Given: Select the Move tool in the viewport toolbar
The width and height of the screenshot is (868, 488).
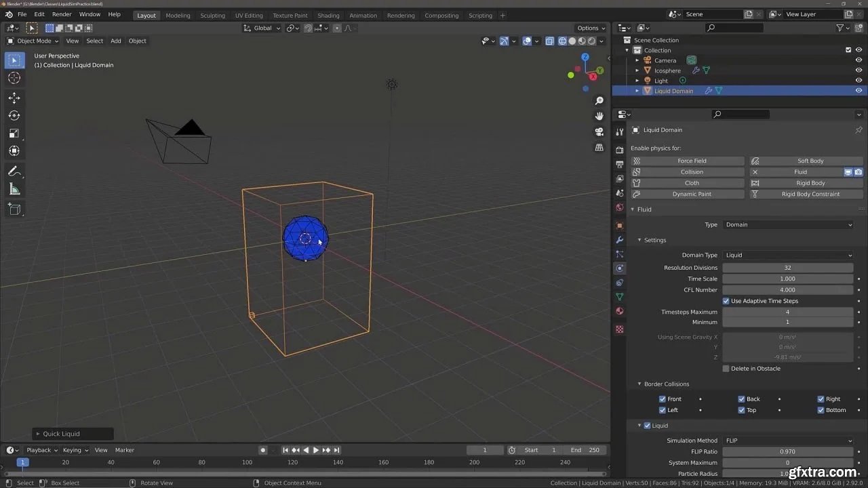Looking at the screenshot, I should (14, 98).
